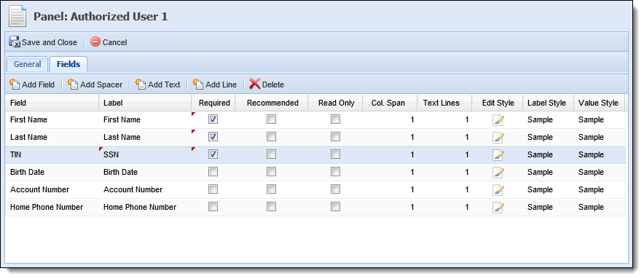Click the red X Delete icon
The height and width of the screenshot is (279, 644).
[x=255, y=85]
